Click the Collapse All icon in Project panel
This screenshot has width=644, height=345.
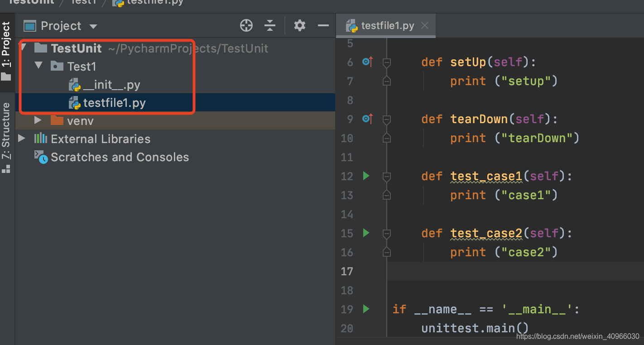click(270, 26)
